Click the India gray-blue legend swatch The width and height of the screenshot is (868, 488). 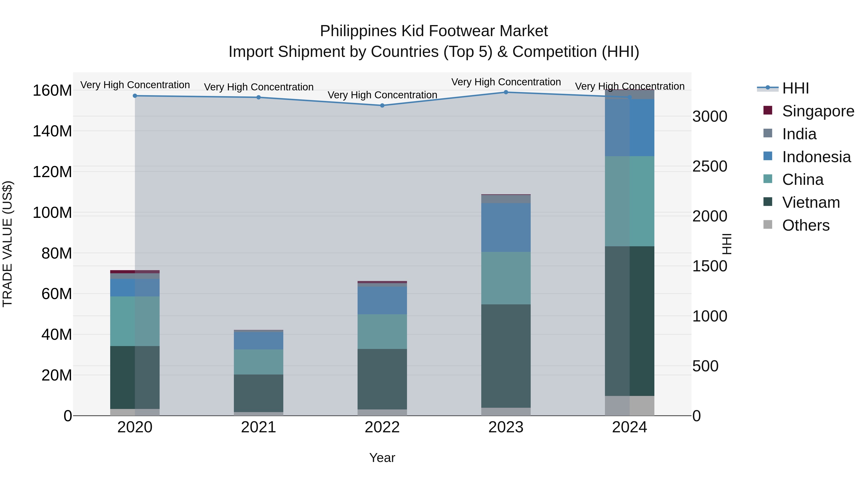point(768,133)
